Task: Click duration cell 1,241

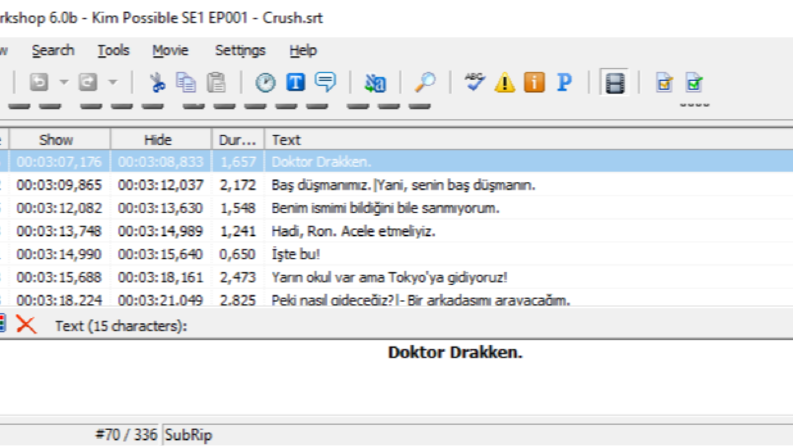Action: 237,232
